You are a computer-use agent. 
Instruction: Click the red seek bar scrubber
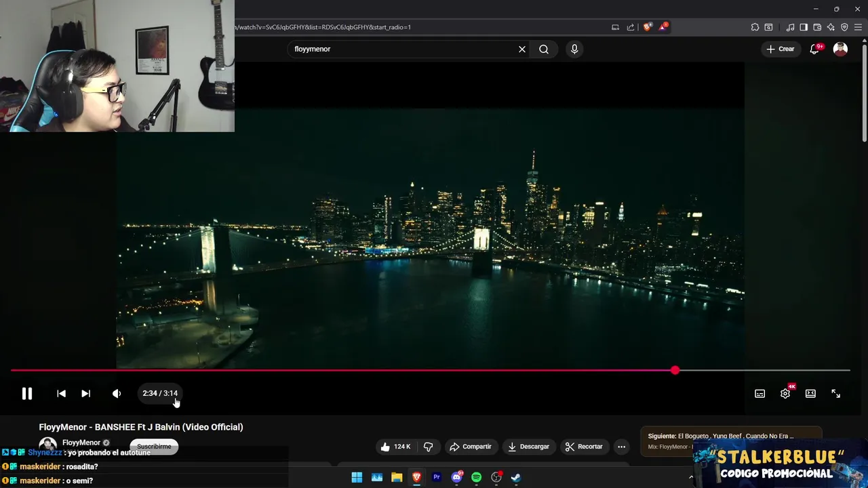[x=675, y=370]
